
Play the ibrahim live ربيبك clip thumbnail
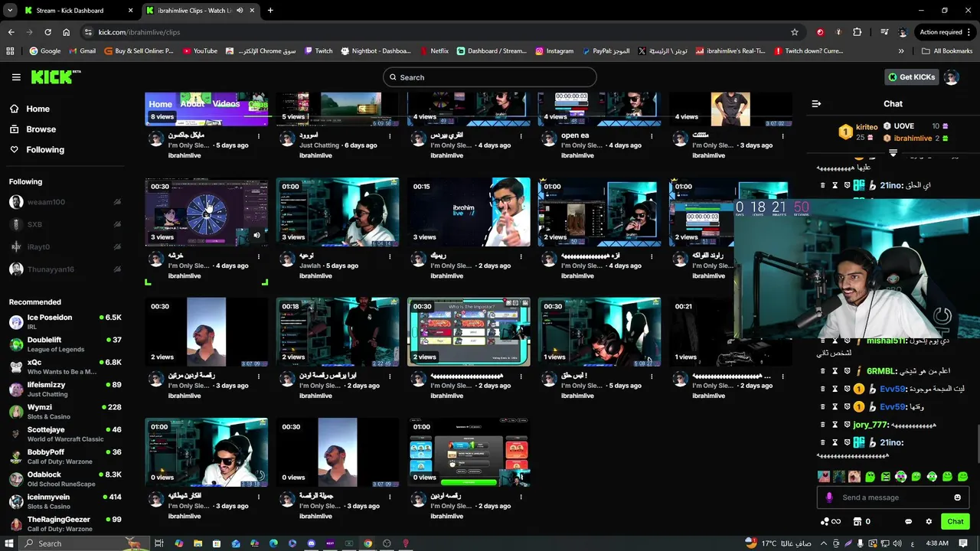click(469, 212)
